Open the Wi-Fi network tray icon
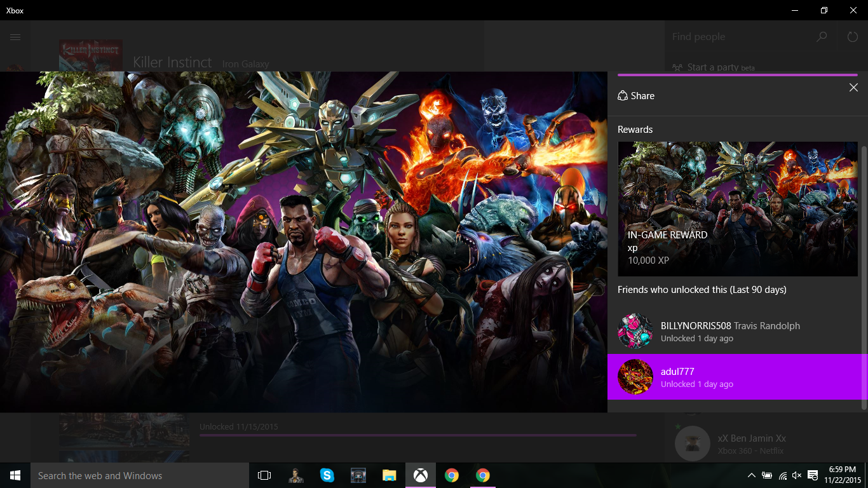This screenshot has height=488, width=868. 783,475
